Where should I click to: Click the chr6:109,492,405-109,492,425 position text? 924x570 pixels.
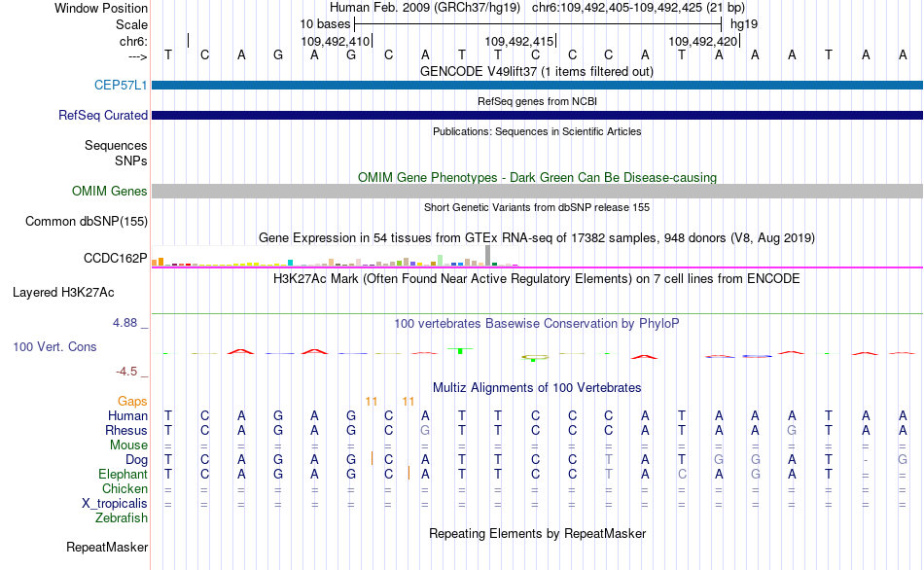pos(638,8)
